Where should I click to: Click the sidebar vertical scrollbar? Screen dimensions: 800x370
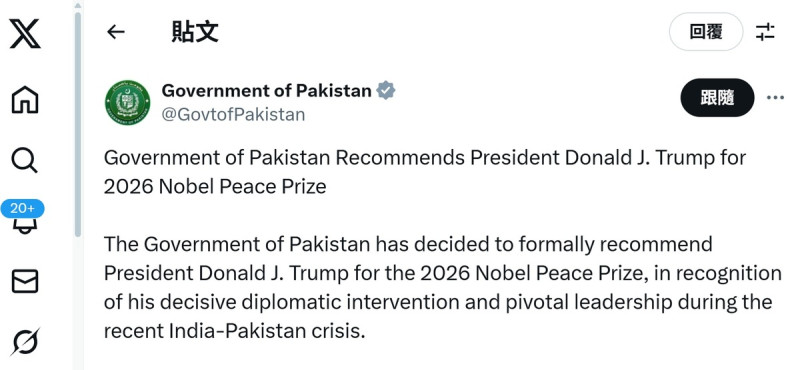coord(78,124)
